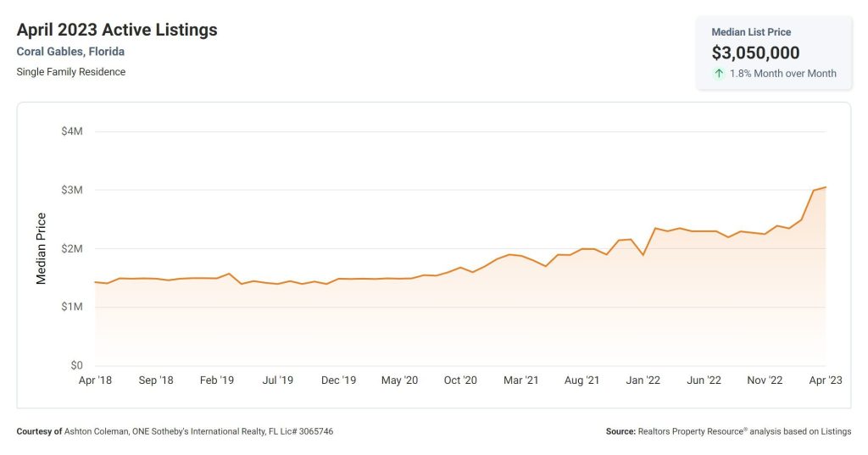Viewport: 868px width, 455px height.
Task: Click the Aug '21 x-axis label
Action: pos(581,380)
